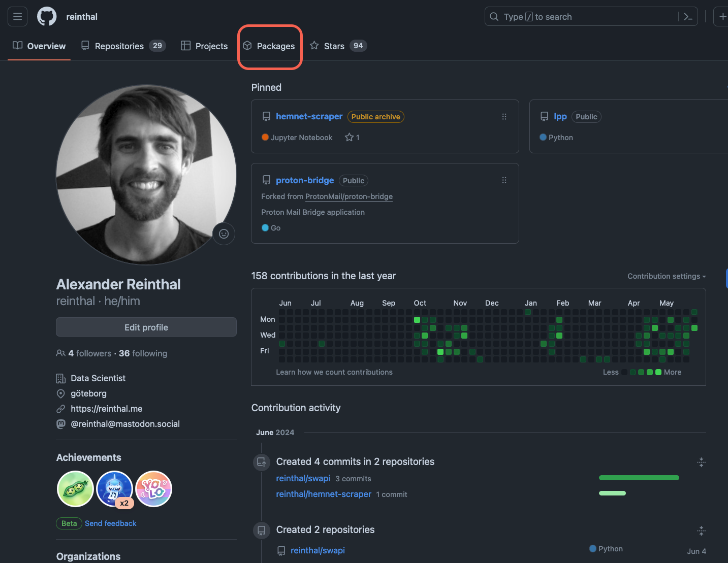The width and height of the screenshot is (728, 563).
Task: Open https://reinthal.me website link
Action: click(107, 409)
